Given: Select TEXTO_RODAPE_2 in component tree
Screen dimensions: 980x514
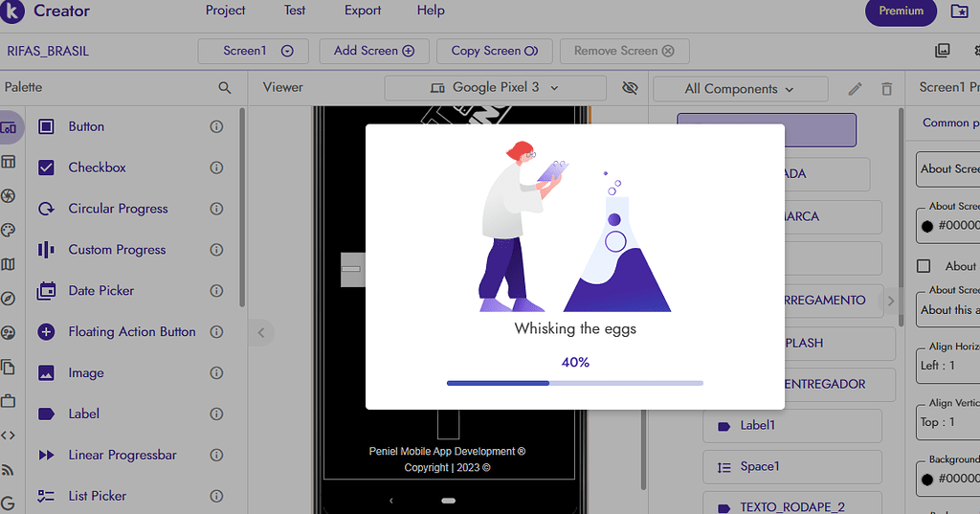Looking at the screenshot, I should pos(791,505).
